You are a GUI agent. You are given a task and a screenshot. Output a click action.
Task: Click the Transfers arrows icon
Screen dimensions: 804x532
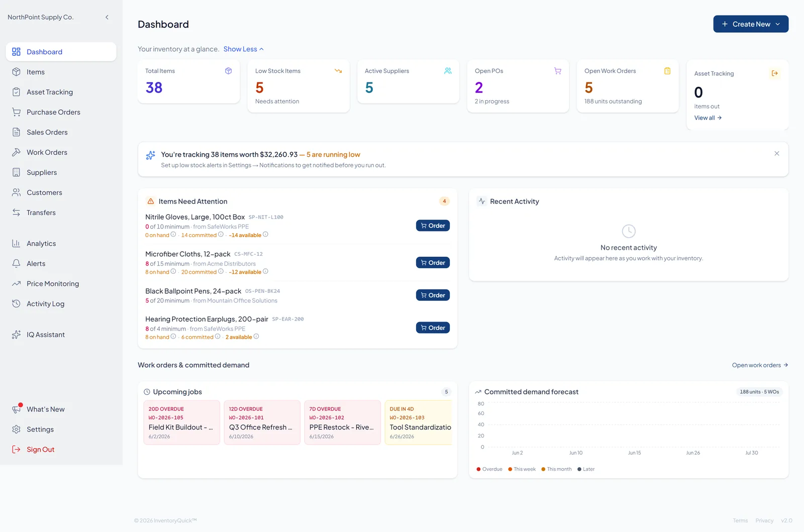coord(16,212)
